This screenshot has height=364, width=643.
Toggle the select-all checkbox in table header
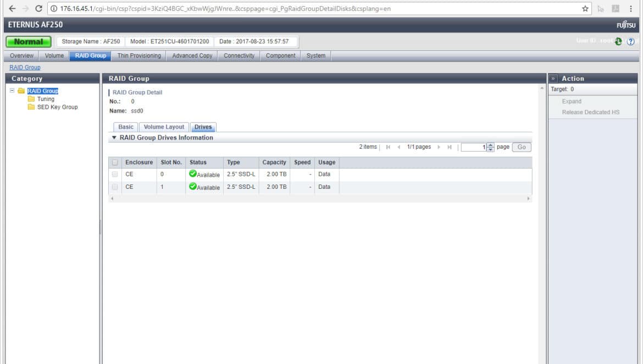coord(115,163)
